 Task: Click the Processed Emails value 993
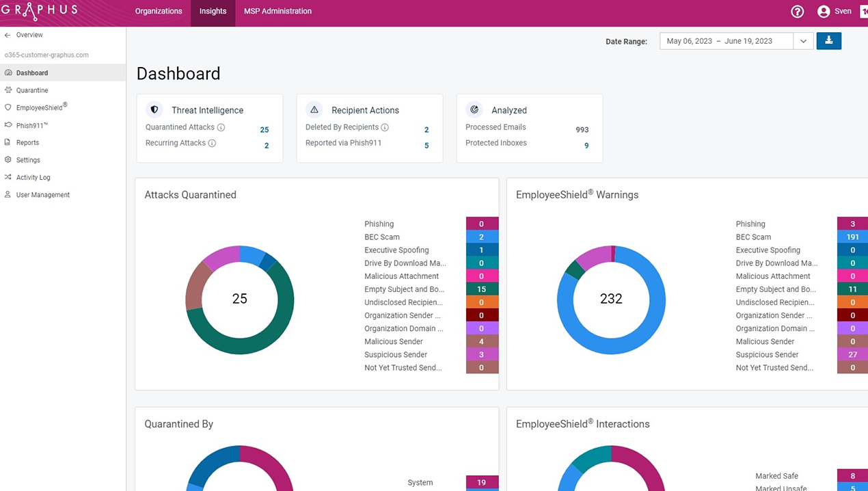tap(582, 130)
